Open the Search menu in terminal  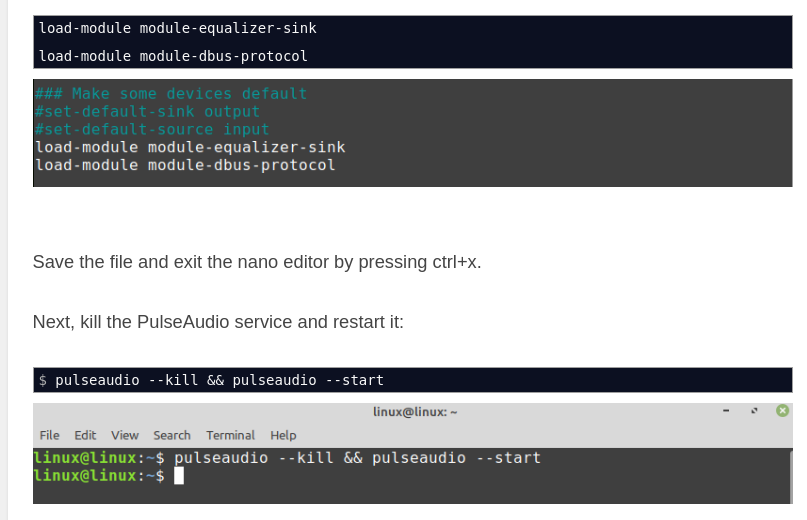tap(172, 436)
